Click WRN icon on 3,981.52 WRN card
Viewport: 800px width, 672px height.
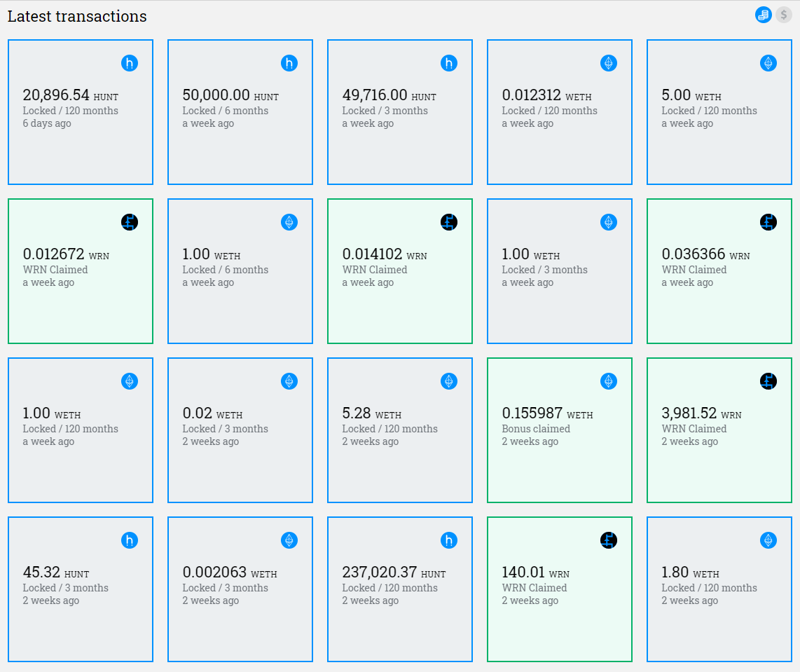[768, 382]
